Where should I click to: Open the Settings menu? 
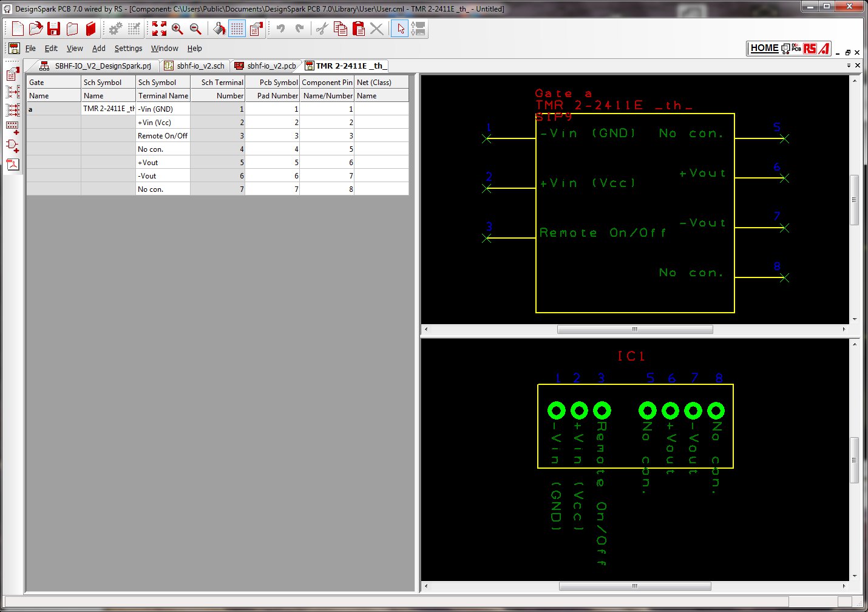[x=128, y=49]
